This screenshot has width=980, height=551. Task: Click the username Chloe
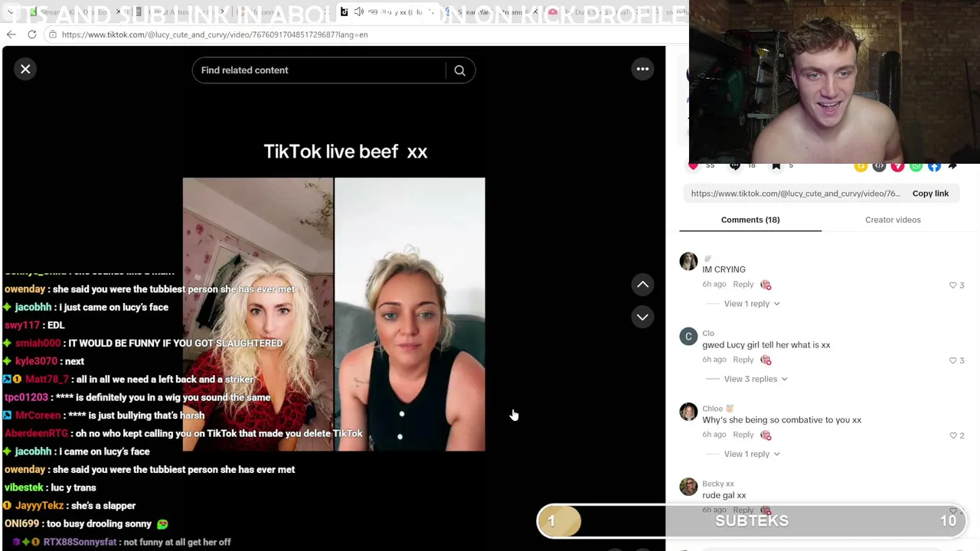(x=713, y=409)
